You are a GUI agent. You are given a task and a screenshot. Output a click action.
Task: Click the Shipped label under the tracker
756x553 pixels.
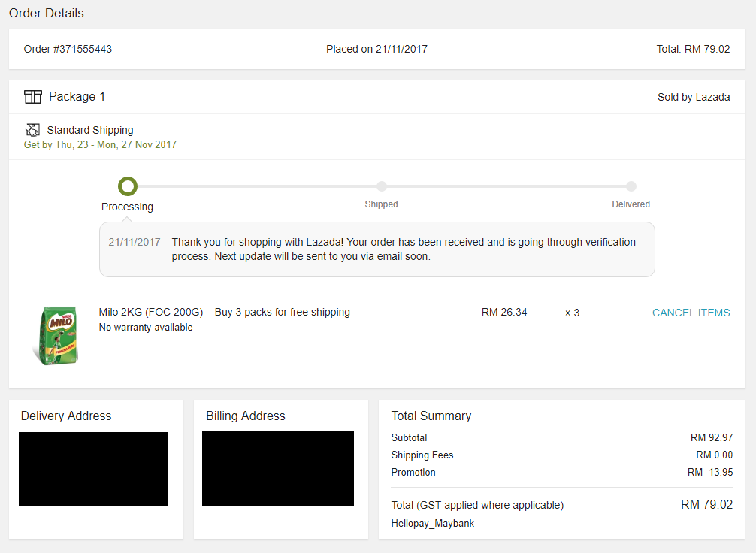[381, 204]
